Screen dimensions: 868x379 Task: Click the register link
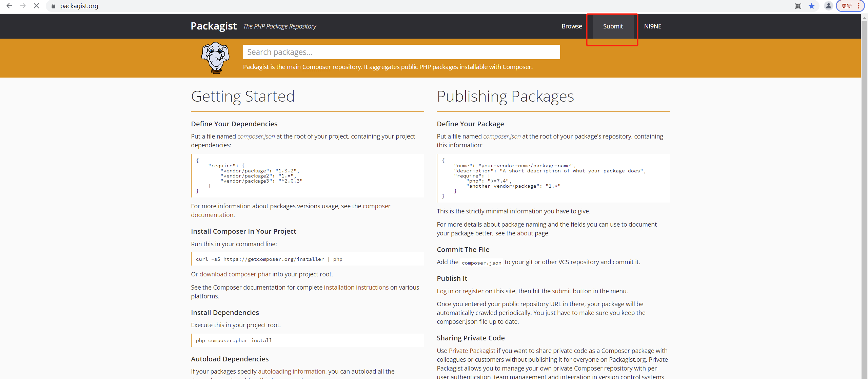pos(473,291)
